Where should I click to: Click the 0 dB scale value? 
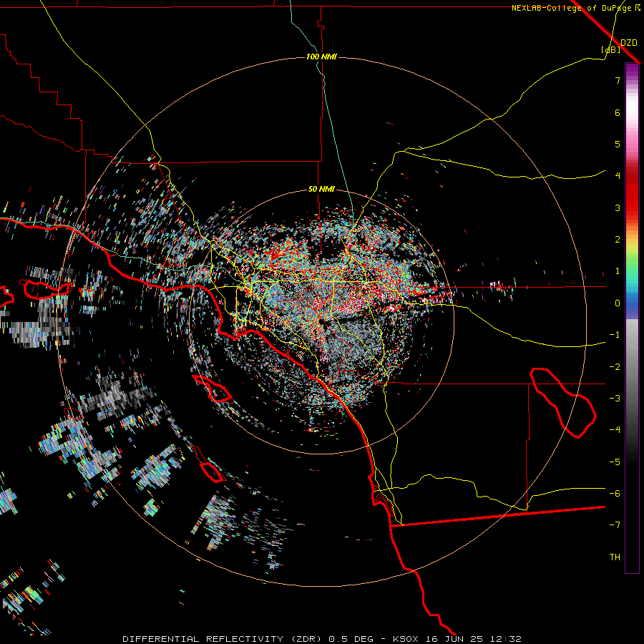pos(618,303)
